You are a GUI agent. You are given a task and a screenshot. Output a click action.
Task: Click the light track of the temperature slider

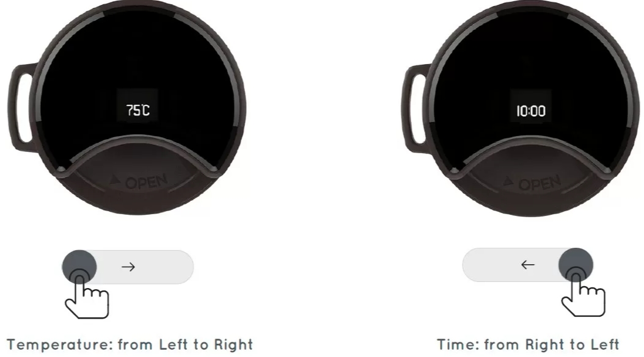click(x=128, y=267)
